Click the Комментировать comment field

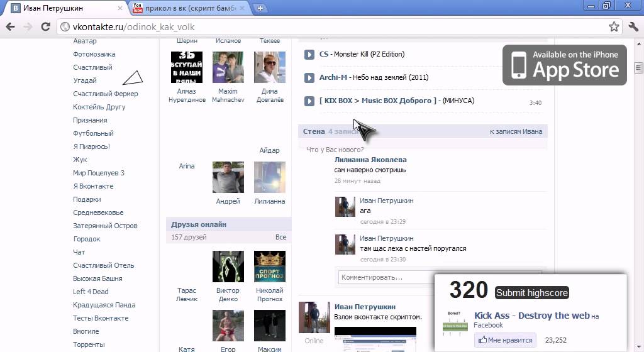click(386, 277)
